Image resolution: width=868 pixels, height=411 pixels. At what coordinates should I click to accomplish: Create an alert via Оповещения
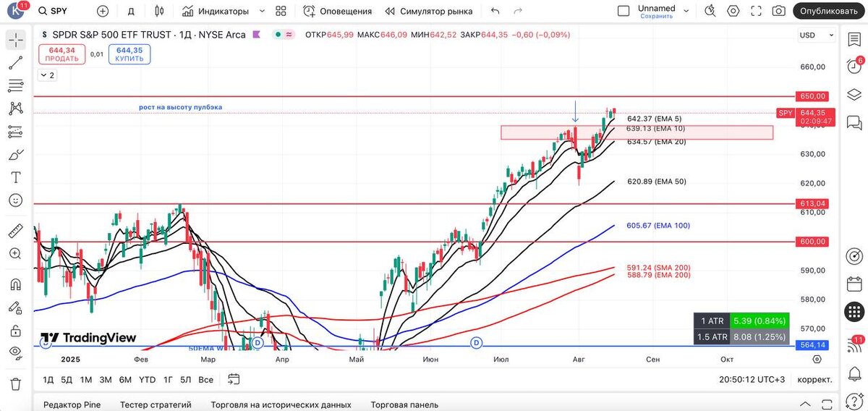pyautogui.click(x=337, y=11)
